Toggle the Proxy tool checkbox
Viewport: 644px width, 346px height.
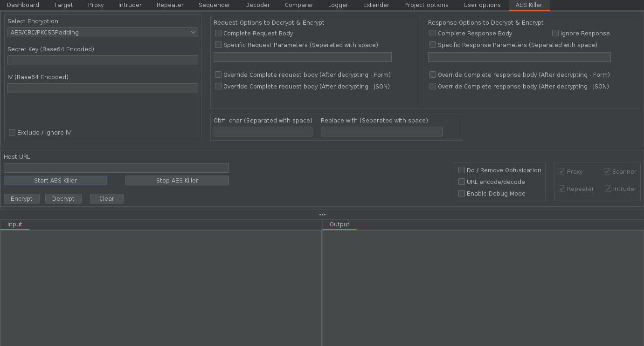[562, 171]
